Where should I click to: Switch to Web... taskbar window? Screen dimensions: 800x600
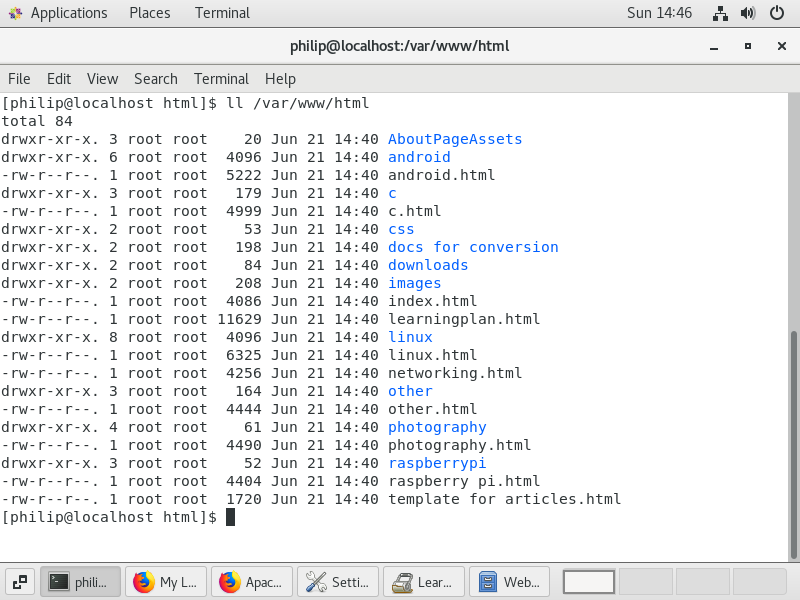509,582
